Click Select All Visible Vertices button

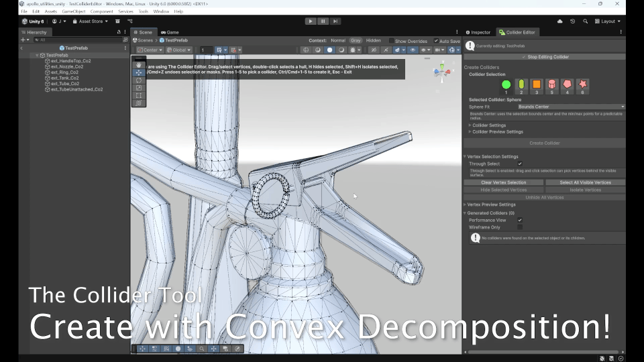585,182
